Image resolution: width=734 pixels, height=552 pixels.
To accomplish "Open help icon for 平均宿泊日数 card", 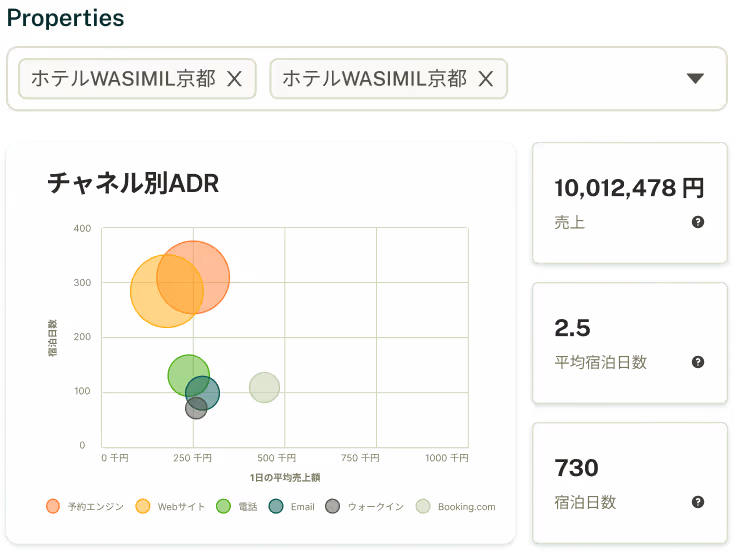I will point(697,362).
